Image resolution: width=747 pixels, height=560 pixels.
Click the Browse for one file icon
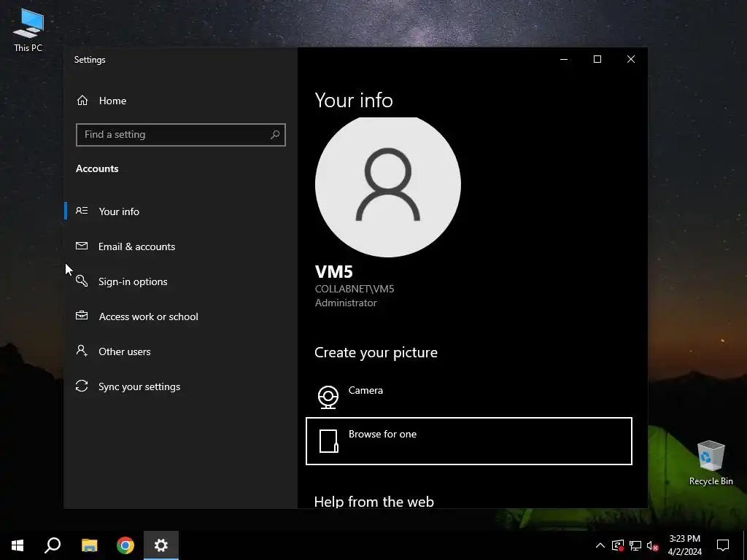329,441
